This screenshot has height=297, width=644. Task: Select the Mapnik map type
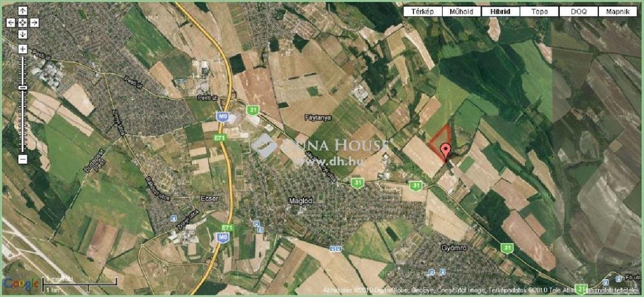(618, 12)
